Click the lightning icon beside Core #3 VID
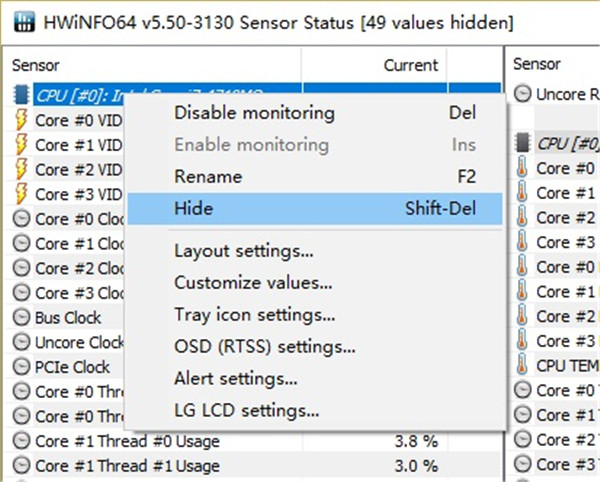This screenshot has width=600, height=482. tap(21, 194)
